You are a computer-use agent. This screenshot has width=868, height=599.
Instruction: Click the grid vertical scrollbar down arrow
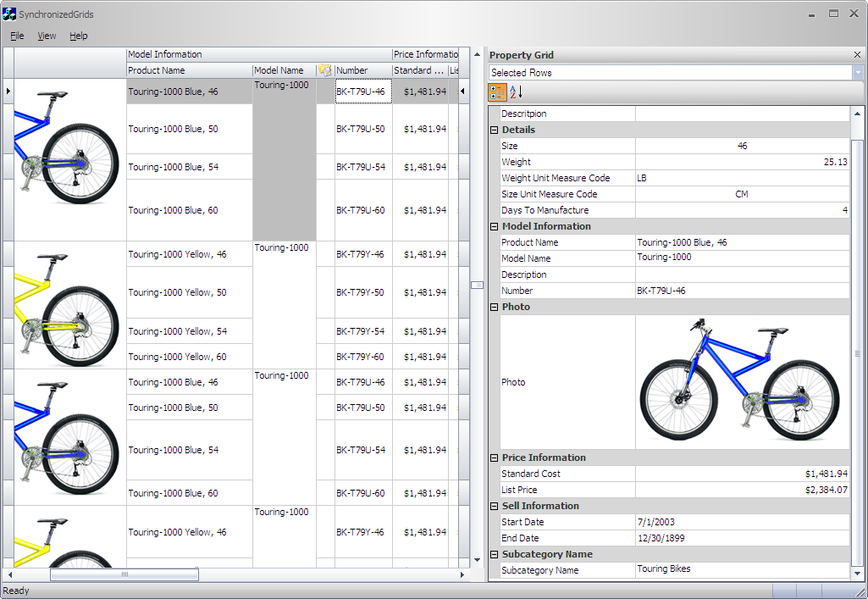(477, 560)
